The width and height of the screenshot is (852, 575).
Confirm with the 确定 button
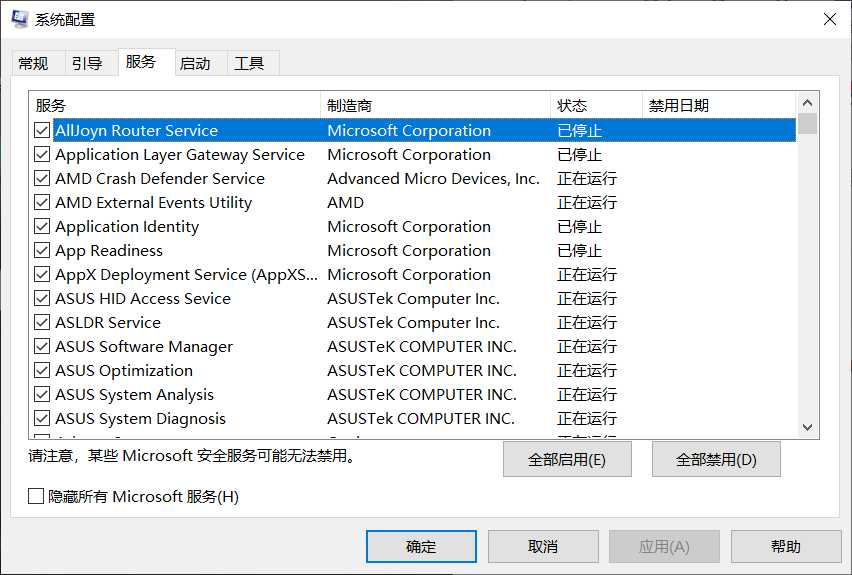point(421,546)
